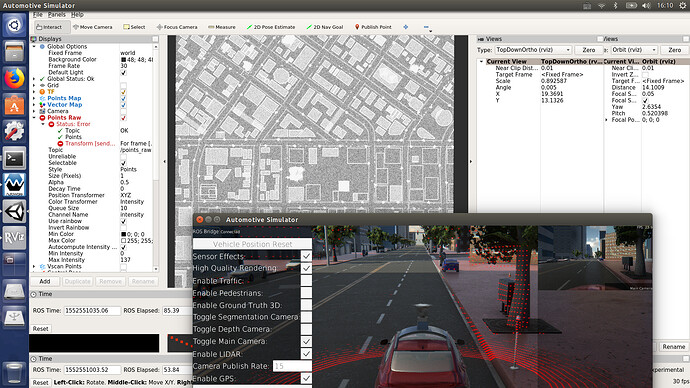Viewport: 690px width, 388px height.
Task: Click the Camera Publish Rate input field
Action: point(292,366)
